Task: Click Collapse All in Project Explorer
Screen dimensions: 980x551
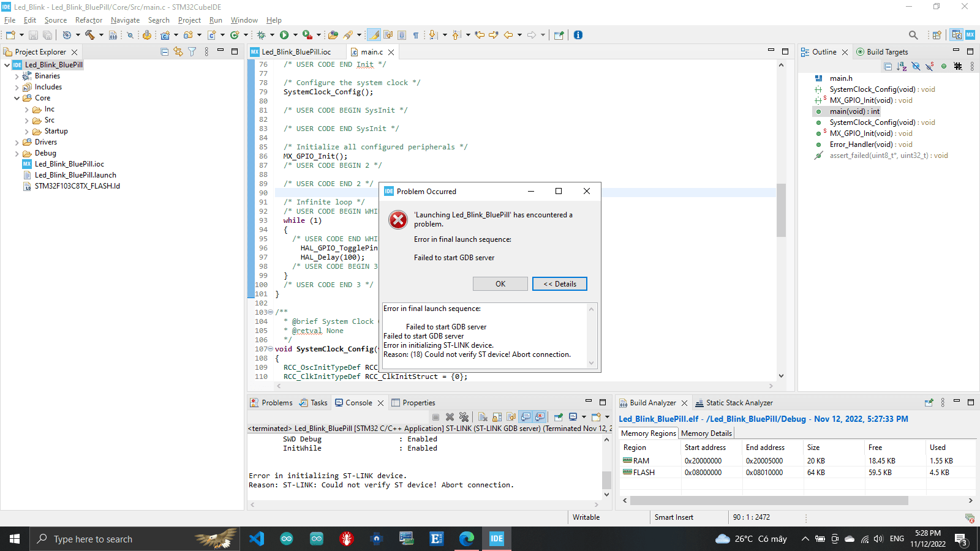Action: [x=165, y=52]
